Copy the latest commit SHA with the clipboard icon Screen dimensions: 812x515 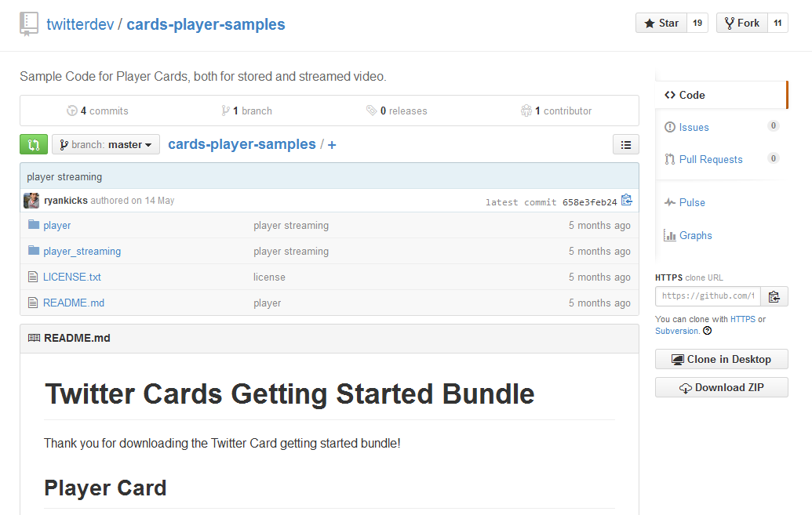627,201
